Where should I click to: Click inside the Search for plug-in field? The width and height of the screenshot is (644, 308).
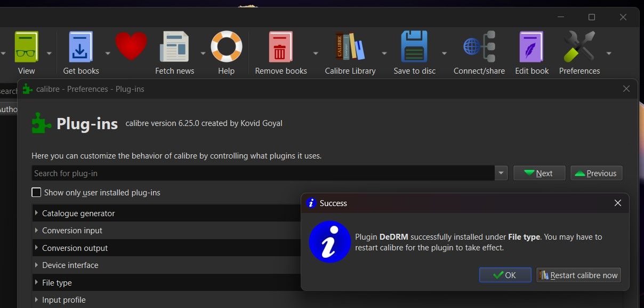[213, 172]
